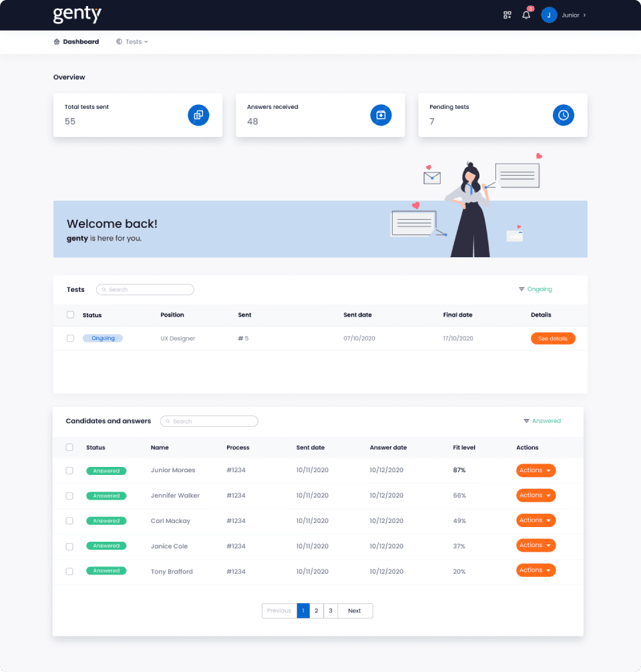
Task: Open Actions dropdown for Jennifer Walker
Action: click(536, 495)
